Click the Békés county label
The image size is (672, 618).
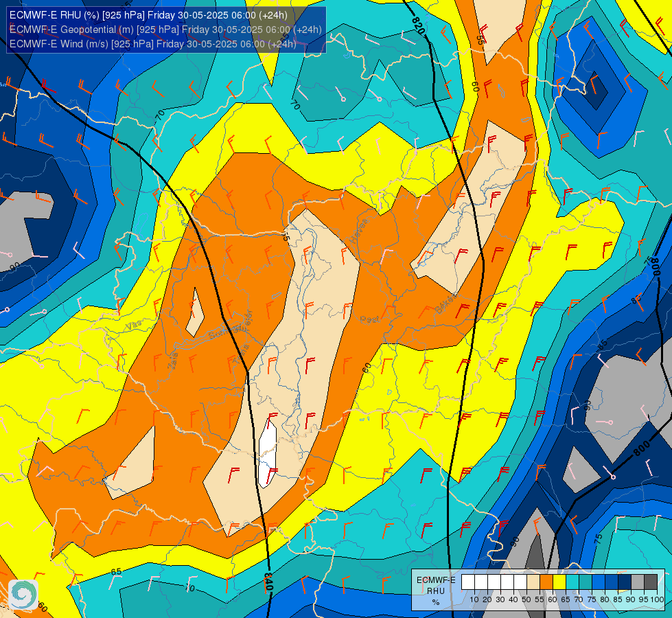tap(445, 304)
